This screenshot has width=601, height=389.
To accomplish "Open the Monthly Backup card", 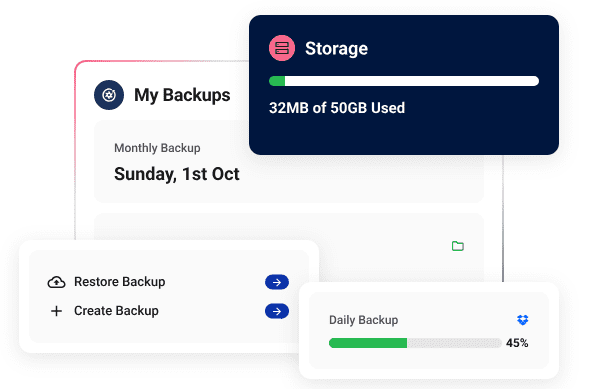I will (289, 161).
